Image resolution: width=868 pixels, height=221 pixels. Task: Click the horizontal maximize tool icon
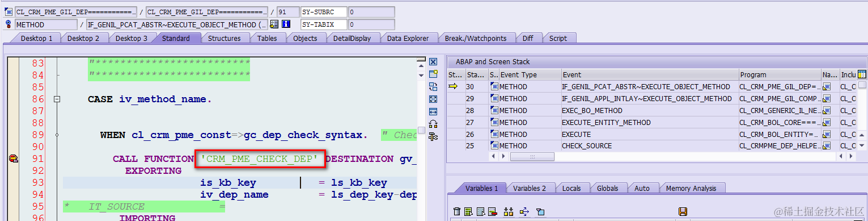click(433, 111)
